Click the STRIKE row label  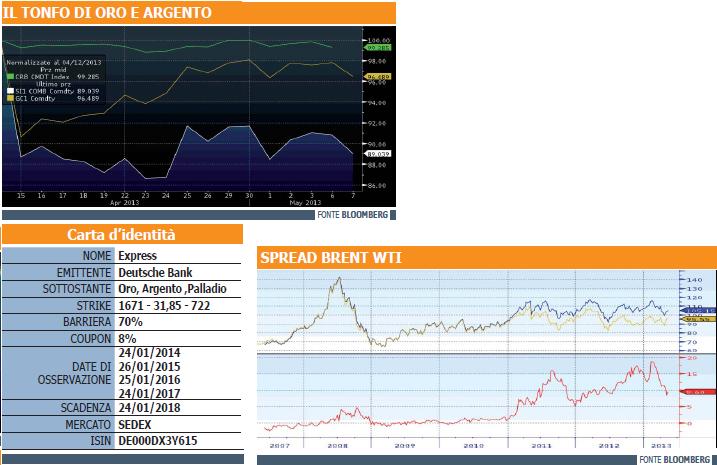point(94,305)
